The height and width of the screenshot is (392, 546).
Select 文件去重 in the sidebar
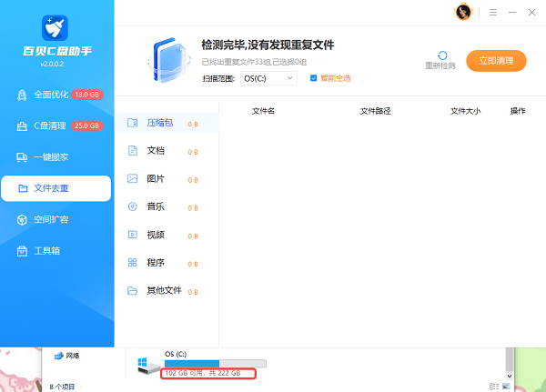click(56, 188)
